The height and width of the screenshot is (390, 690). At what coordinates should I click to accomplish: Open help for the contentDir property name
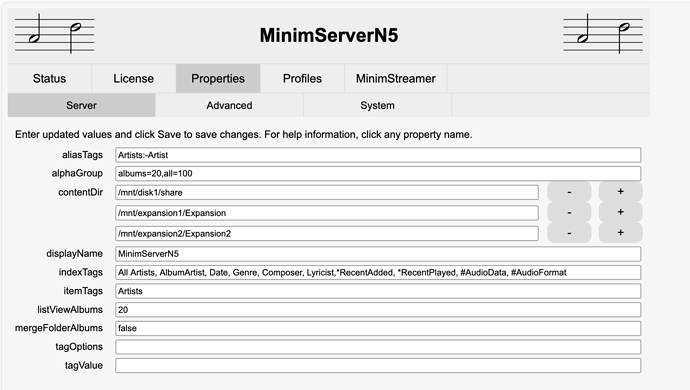click(x=81, y=192)
